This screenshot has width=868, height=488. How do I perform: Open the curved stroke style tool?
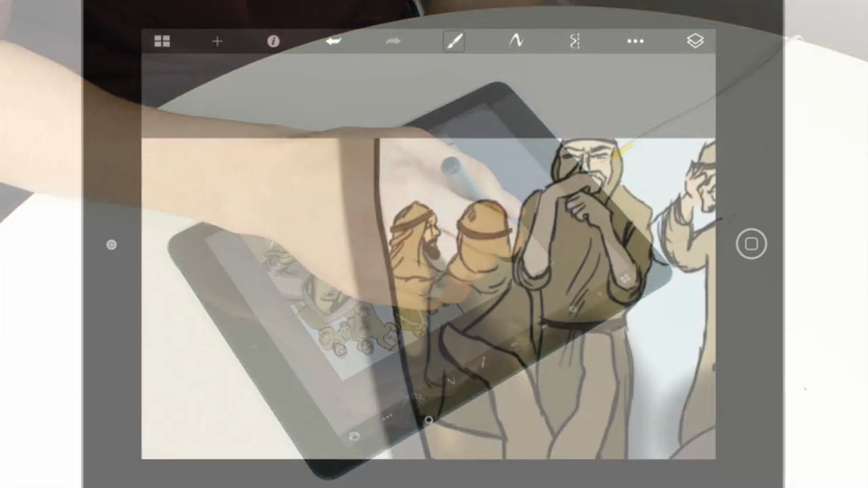pyautogui.click(x=516, y=41)
